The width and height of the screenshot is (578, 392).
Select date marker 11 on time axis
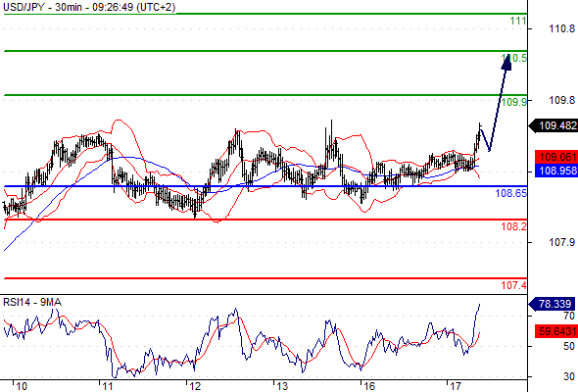pyautogui.click(x=107, y=386)
